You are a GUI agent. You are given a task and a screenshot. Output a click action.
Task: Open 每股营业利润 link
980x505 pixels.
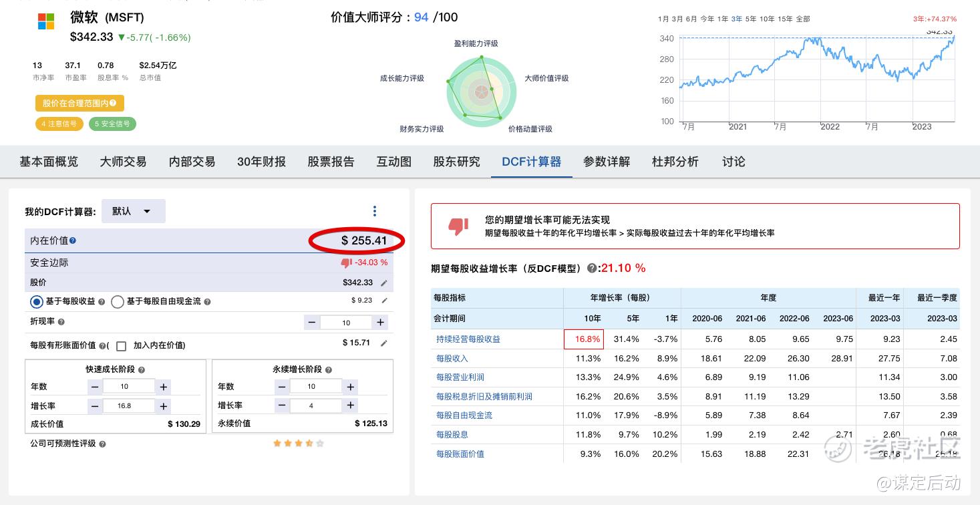point(460,377)
